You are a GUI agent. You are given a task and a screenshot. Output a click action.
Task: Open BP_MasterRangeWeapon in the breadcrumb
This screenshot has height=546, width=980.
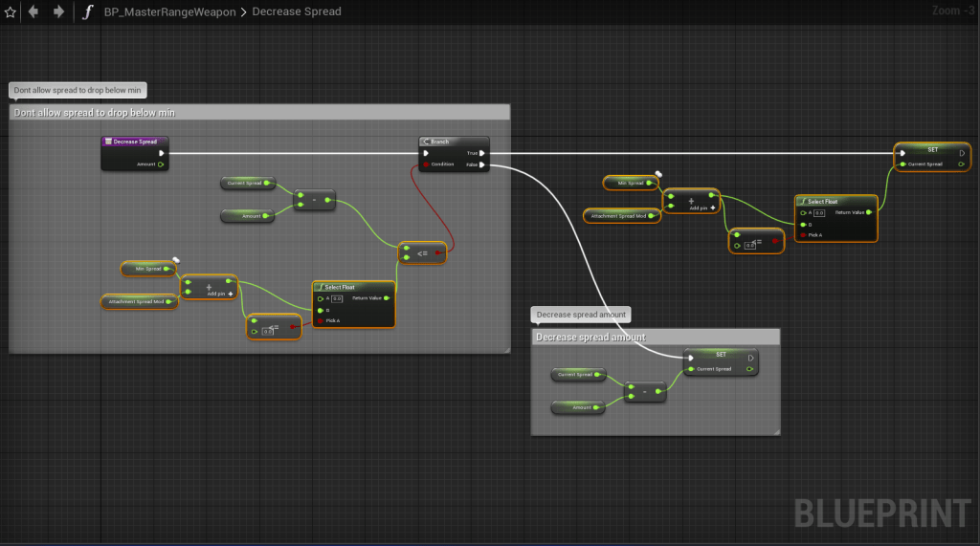(x=168, y=11)
